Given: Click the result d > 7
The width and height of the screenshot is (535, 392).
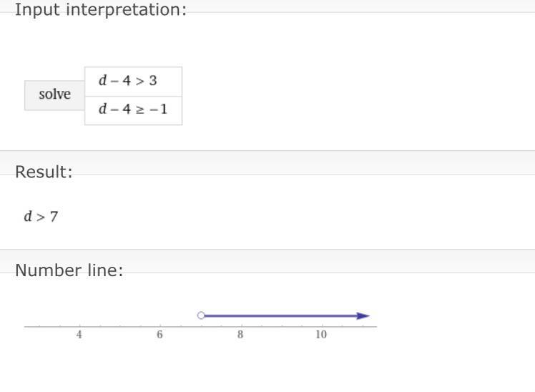Looking at the screenshot, I should [x=41, y=216].
